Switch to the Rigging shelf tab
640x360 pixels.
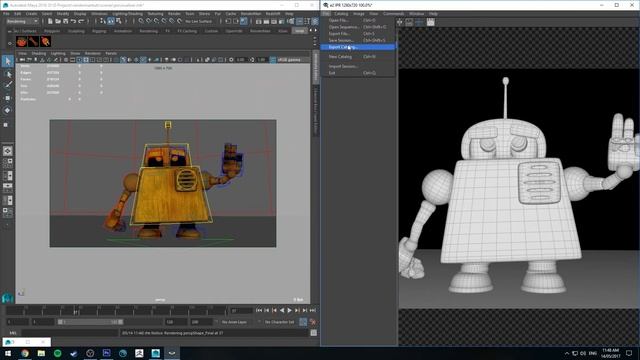(x=99, y=31)
